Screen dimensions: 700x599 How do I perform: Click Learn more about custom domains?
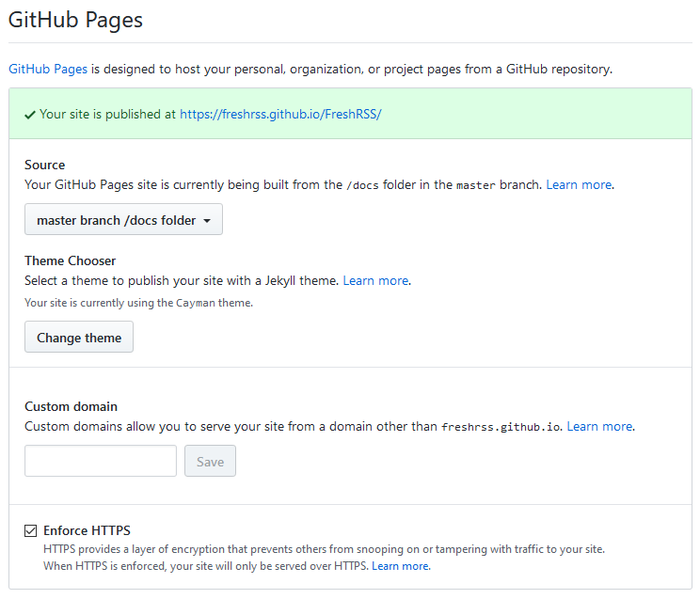click(x=599, y=427)
